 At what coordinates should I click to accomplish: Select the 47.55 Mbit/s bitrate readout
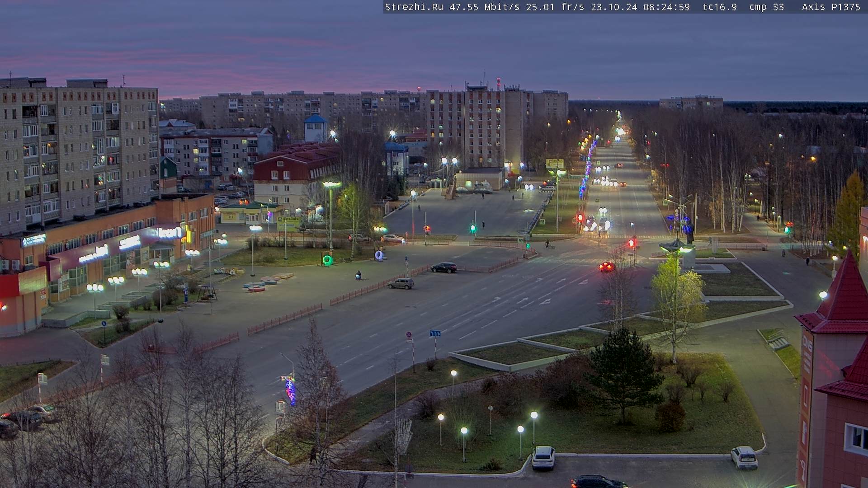[484, 7]
